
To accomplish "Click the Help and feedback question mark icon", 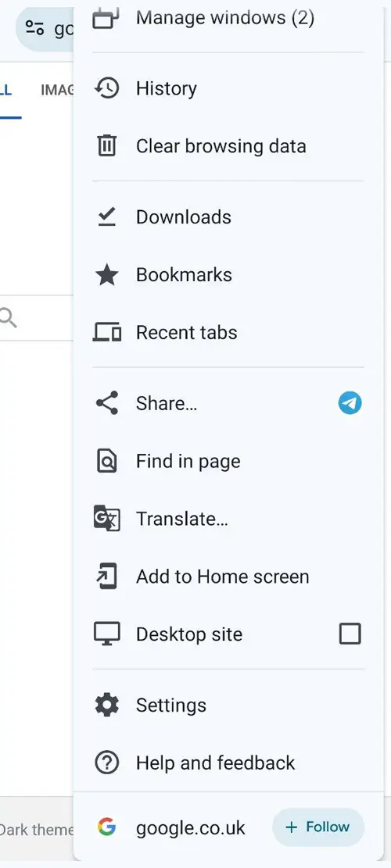I will [x=106, y=763].
